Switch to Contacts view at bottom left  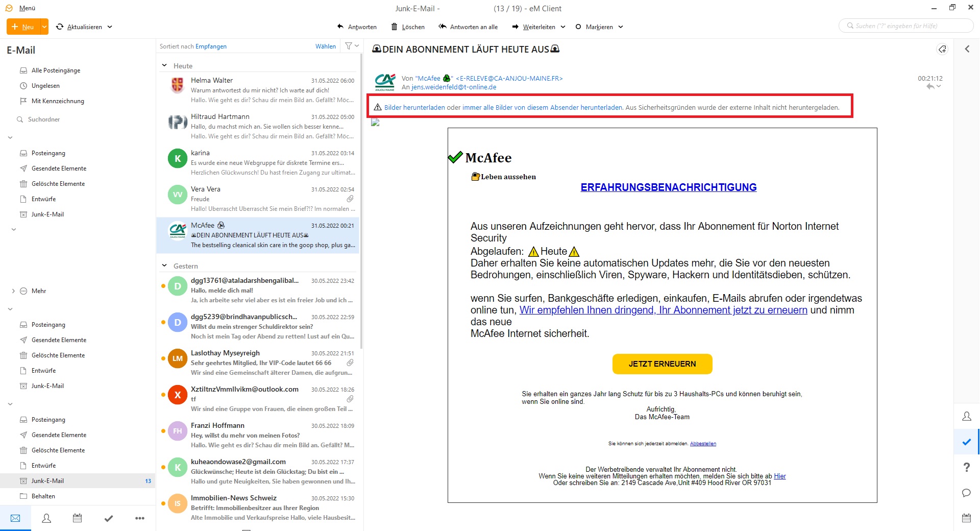point(46,518)
